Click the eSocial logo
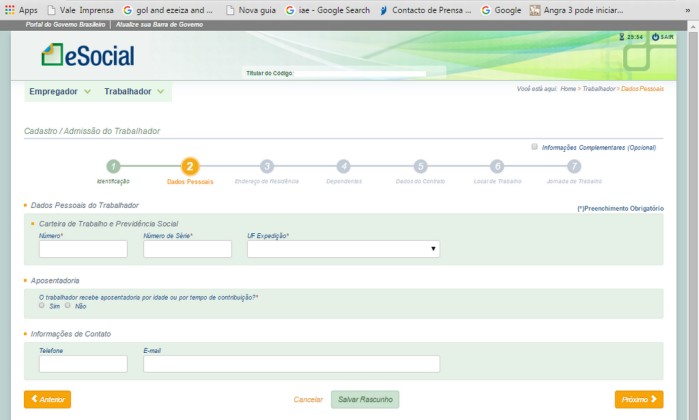The height and width of the screenshot is (420, 699). (87, 56)
